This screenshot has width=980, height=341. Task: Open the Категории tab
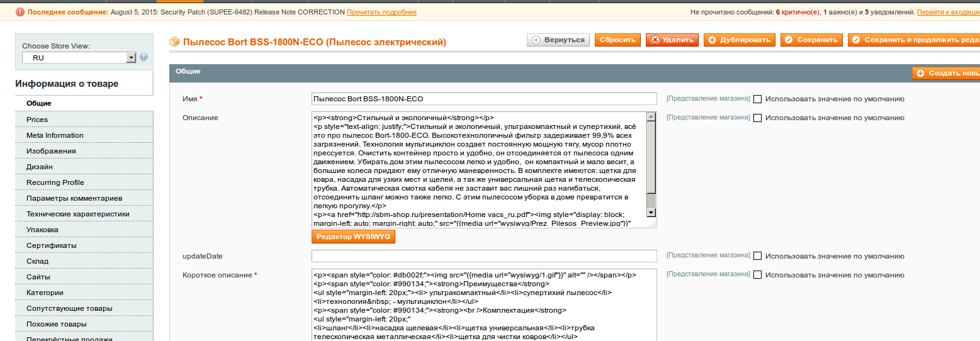(84, 293)
